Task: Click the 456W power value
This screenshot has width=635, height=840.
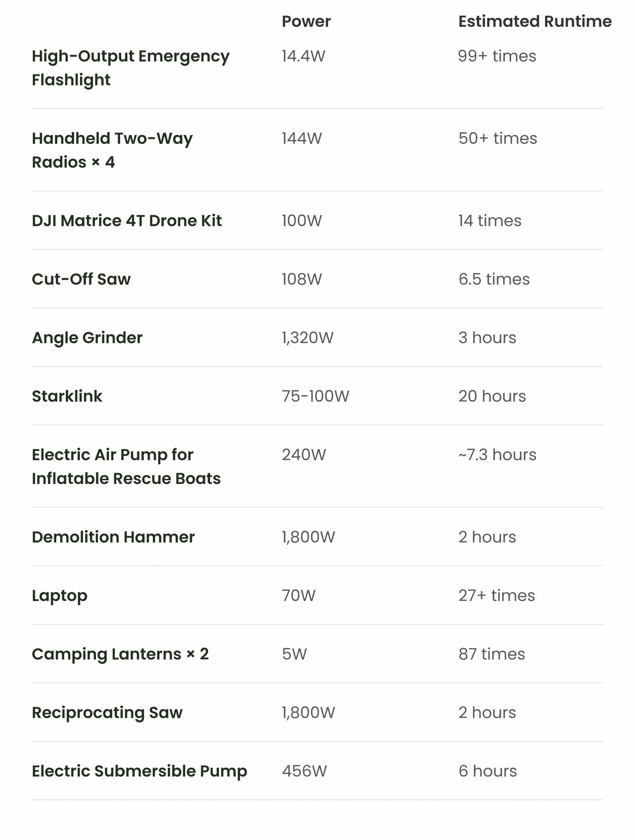Action: [304, 771]
